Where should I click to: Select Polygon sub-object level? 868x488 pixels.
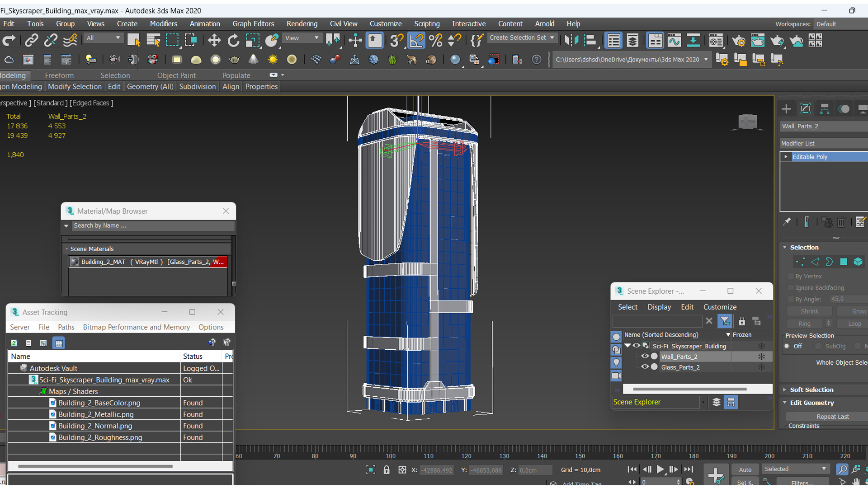844,262
